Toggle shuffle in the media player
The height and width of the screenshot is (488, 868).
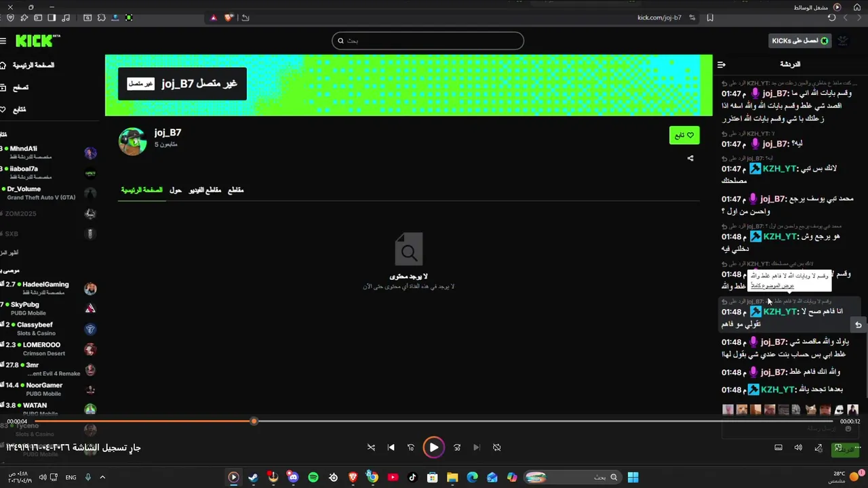click(371, 447)
